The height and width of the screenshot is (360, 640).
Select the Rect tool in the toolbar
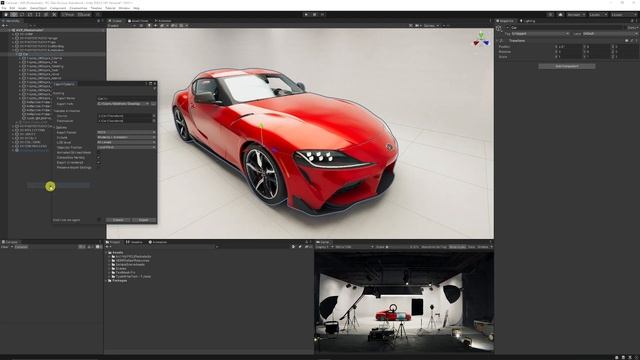point(38,14)
